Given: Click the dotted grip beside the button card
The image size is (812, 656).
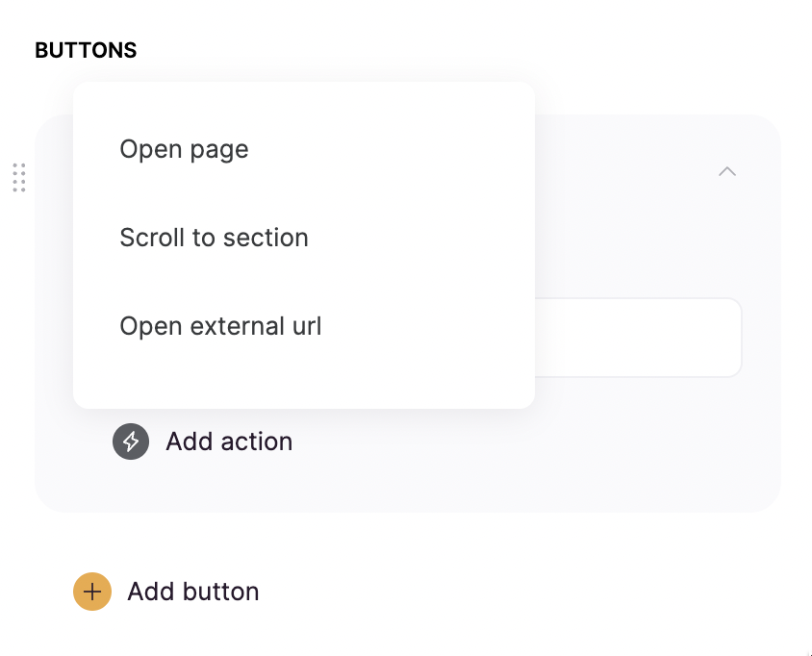Looking at the screenshot, I should (x=18, y=178).
